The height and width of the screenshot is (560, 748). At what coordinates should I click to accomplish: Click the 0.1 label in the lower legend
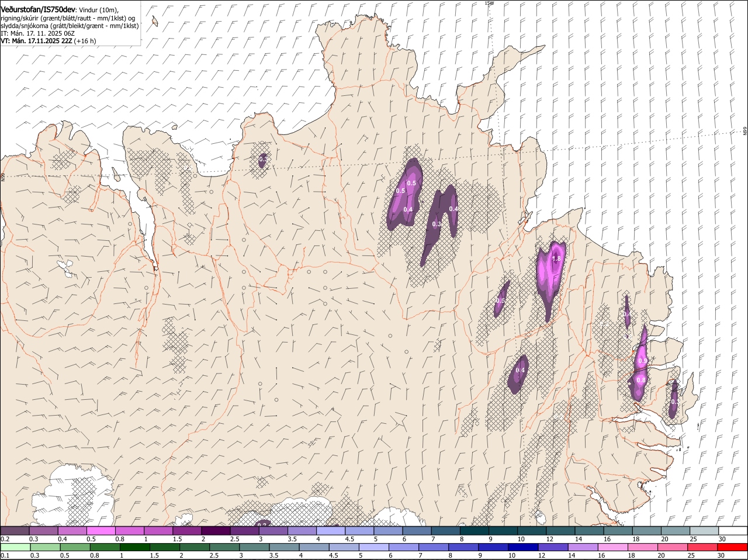[5, 555]
